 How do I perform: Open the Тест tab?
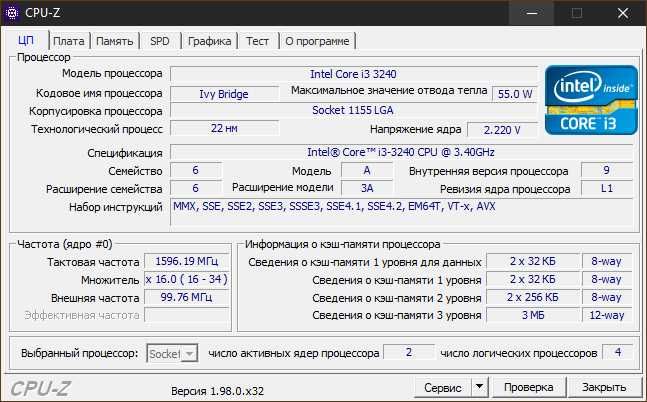point(257,41)
